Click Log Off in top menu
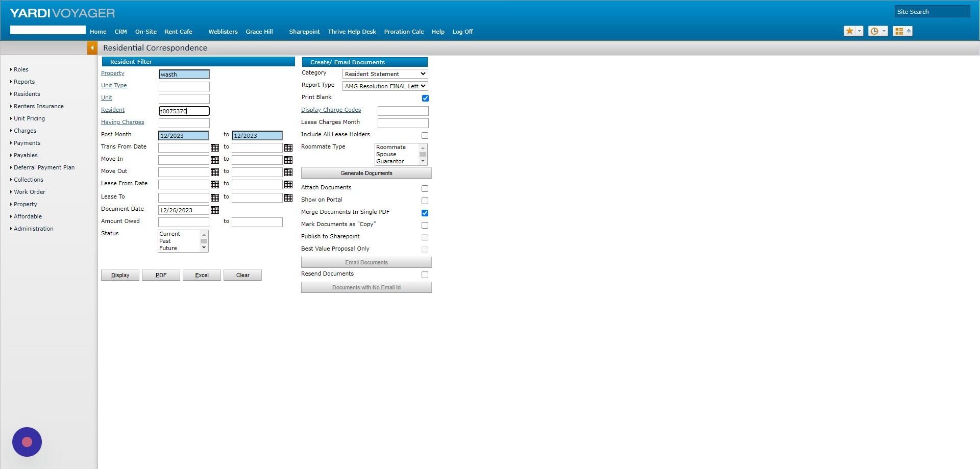Image resolution: width=980 pixels, height=469 pixels. point(462,32)
